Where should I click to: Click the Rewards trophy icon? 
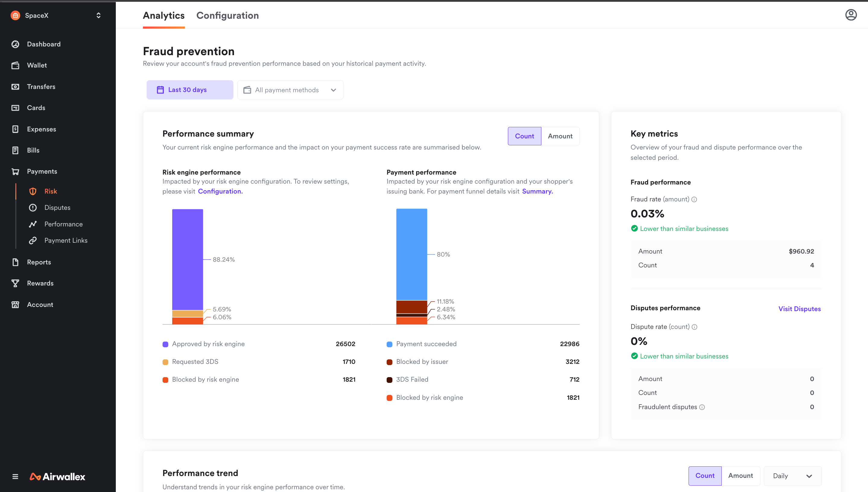click(15, 283)
